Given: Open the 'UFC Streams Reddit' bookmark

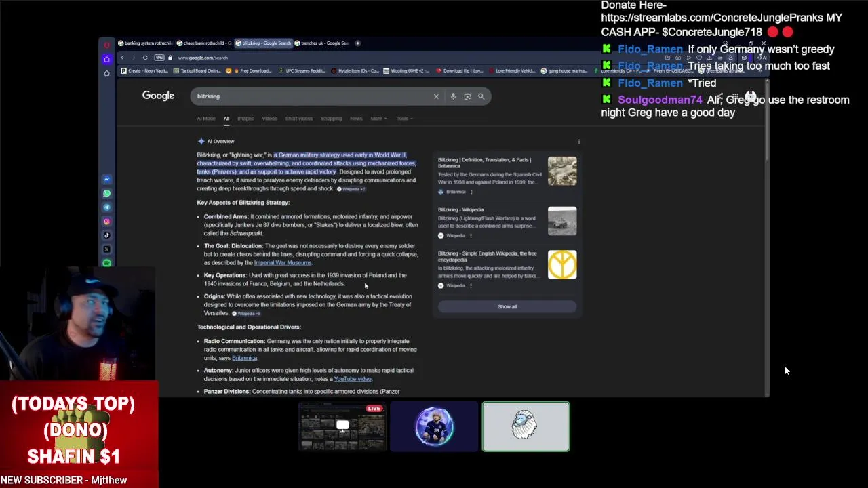Looking at the screenshot, I should pyautogui.click(x=302, y=70).
